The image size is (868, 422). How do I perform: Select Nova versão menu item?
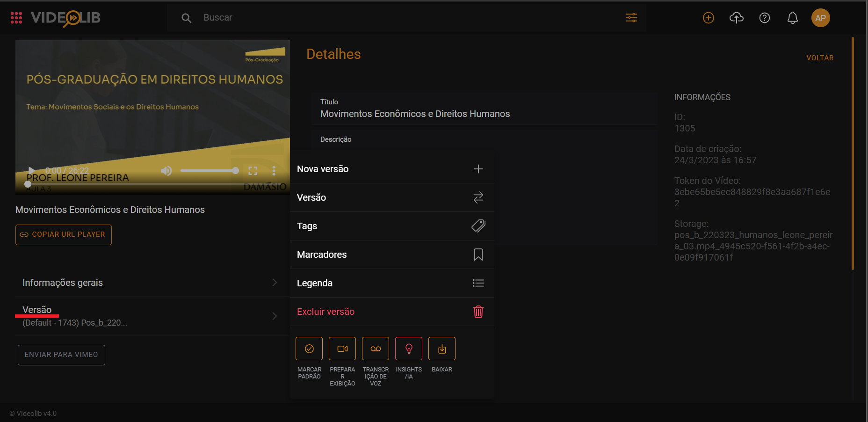(392, 169)
